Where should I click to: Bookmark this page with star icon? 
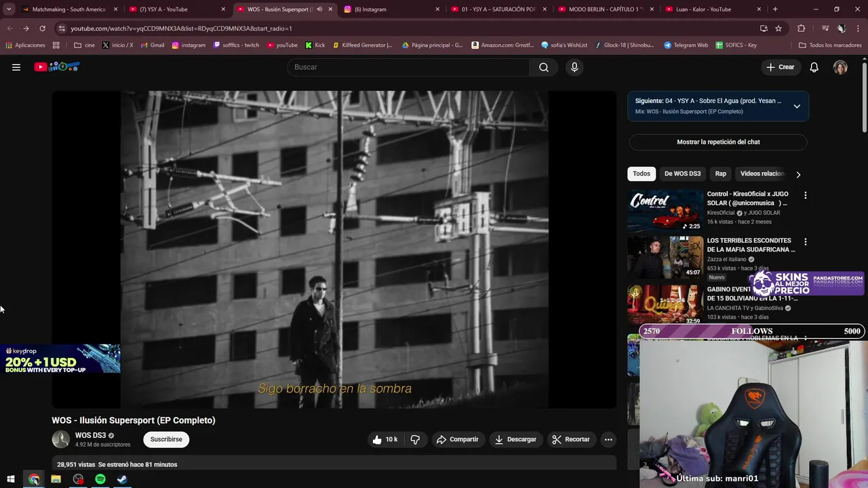click(778, 28)
